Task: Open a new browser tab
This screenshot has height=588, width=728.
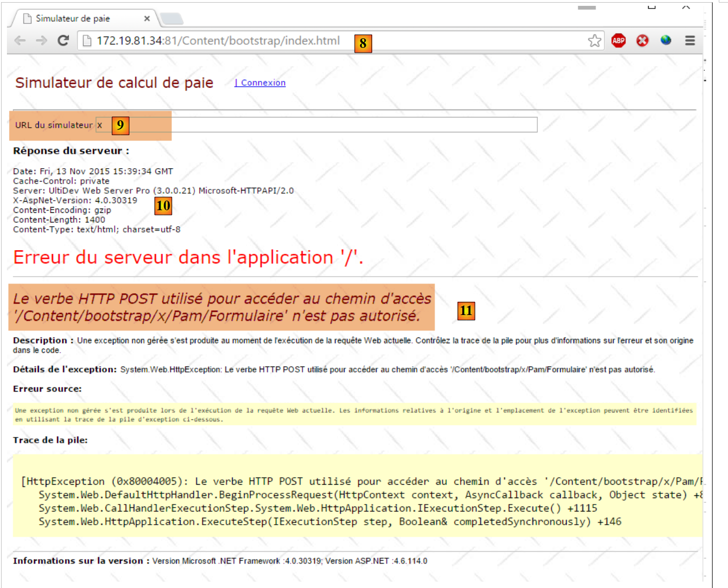Action: pos(171,19)
